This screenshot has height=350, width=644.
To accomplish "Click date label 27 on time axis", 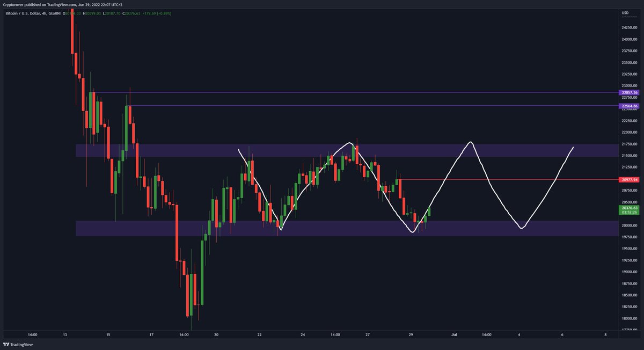I will [368, 334].
